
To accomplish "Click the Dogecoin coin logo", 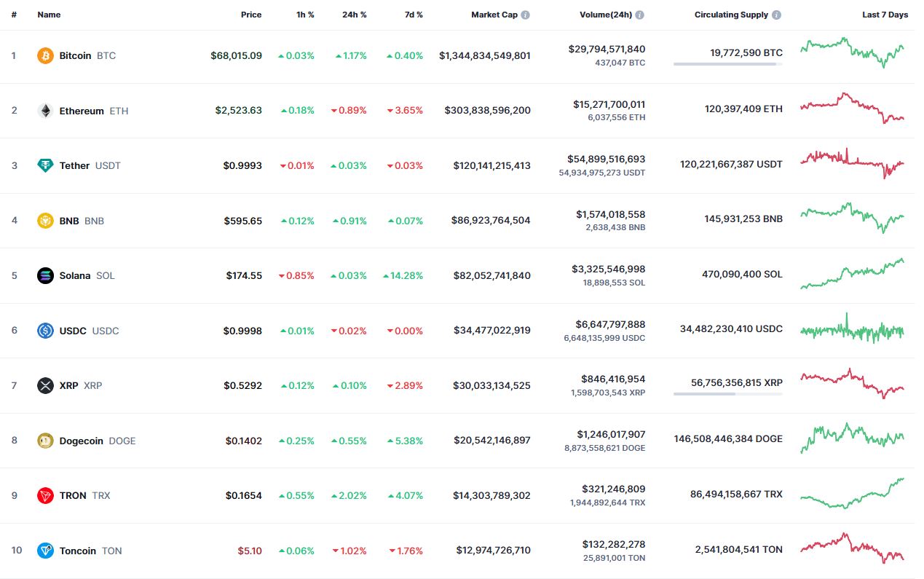I will pos(45,441).
